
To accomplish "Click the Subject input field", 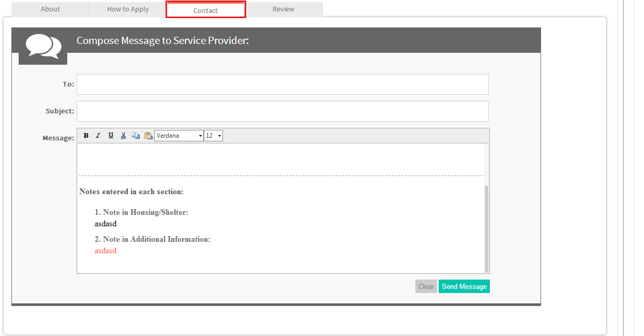I will (282, 111).
